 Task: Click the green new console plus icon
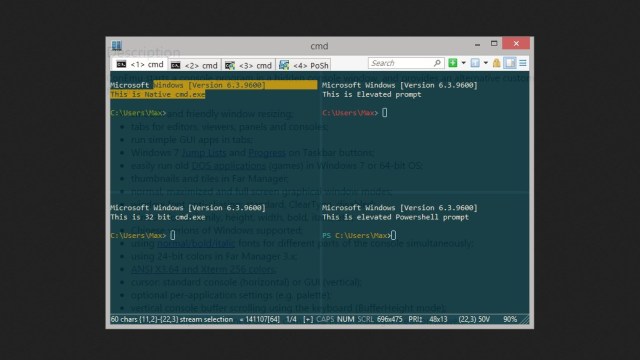(x=452, y=63)
